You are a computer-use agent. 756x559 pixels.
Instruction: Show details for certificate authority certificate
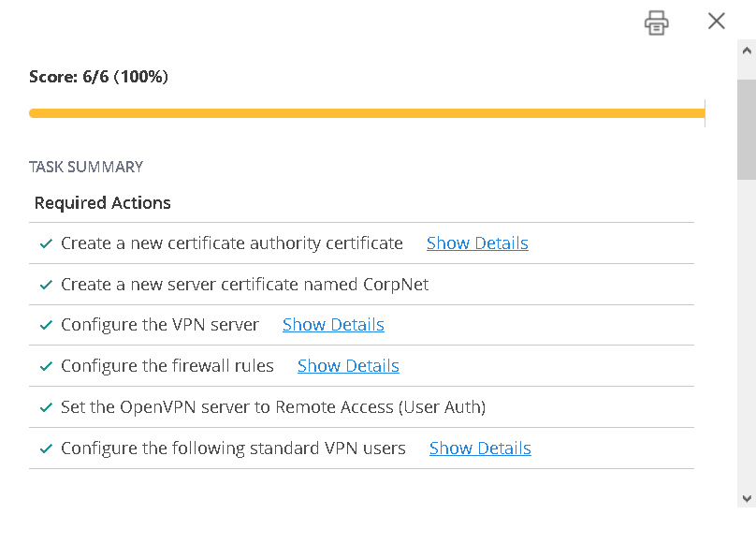(477, 243)
